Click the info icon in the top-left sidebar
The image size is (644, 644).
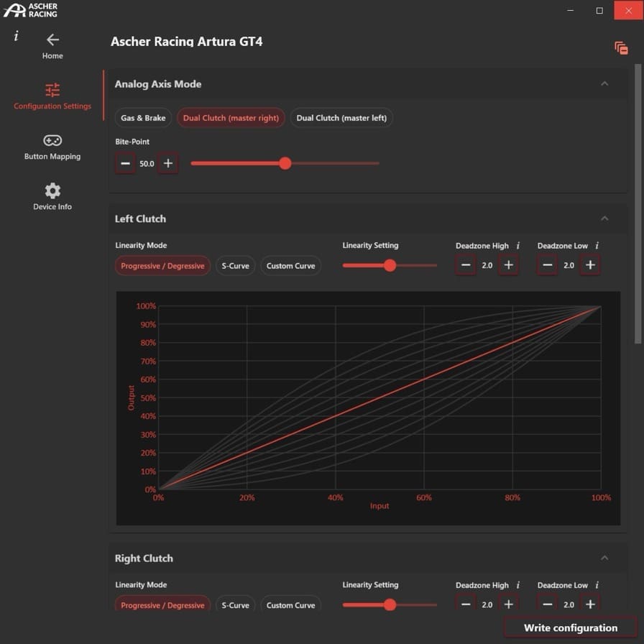[16, 36]
